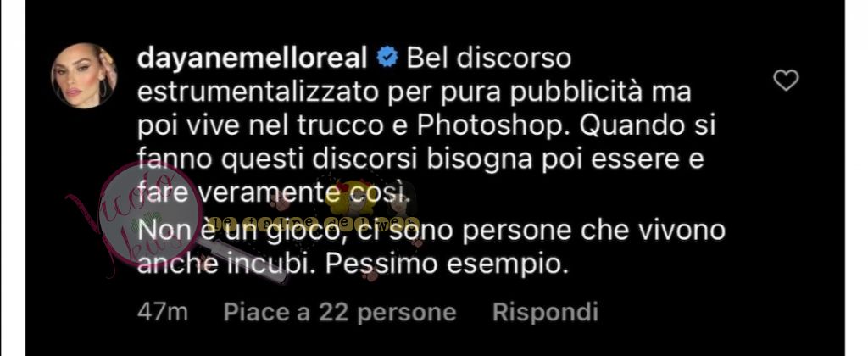Click the words persone che vivono

click(593, 231)
